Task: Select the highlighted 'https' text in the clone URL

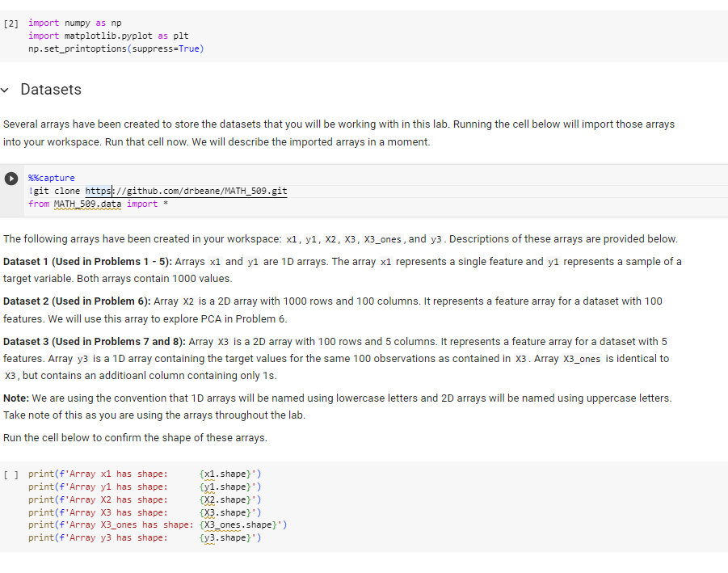Action: 97,190
